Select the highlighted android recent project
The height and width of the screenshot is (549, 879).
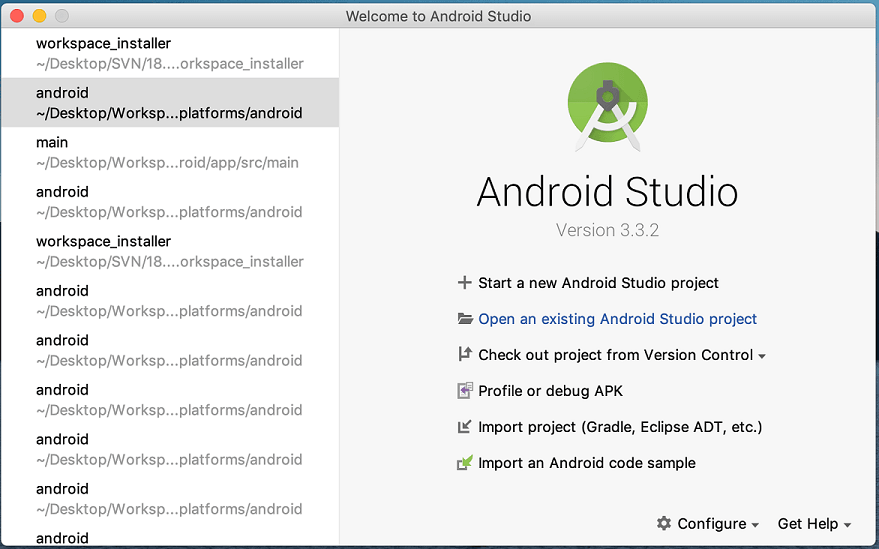(x=170, y=103)
